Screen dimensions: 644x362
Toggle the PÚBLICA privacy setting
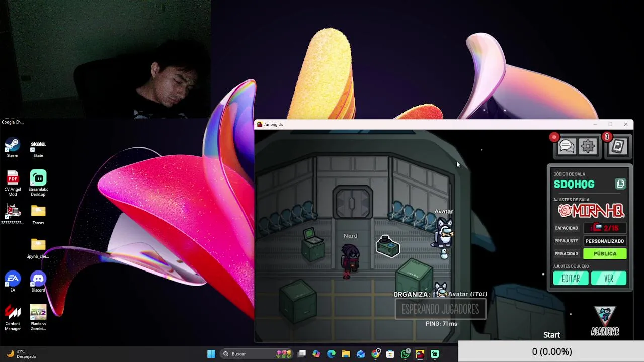605,254
